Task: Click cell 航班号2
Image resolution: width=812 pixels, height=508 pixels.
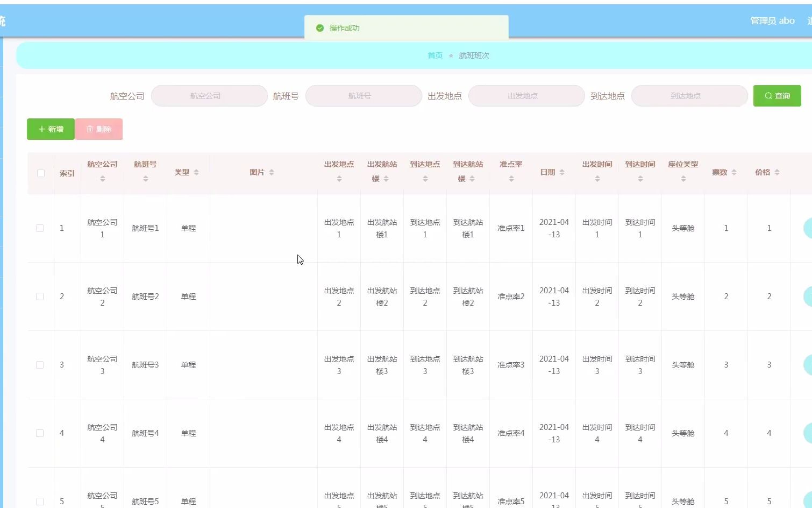Action: tap(145, 297)
